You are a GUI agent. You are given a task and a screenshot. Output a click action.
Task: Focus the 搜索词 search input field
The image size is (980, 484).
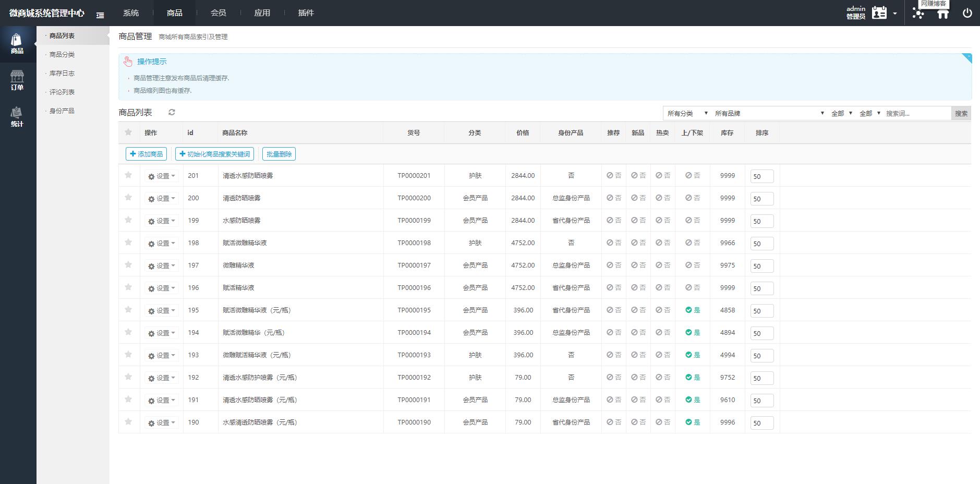(x=917, y=113)
